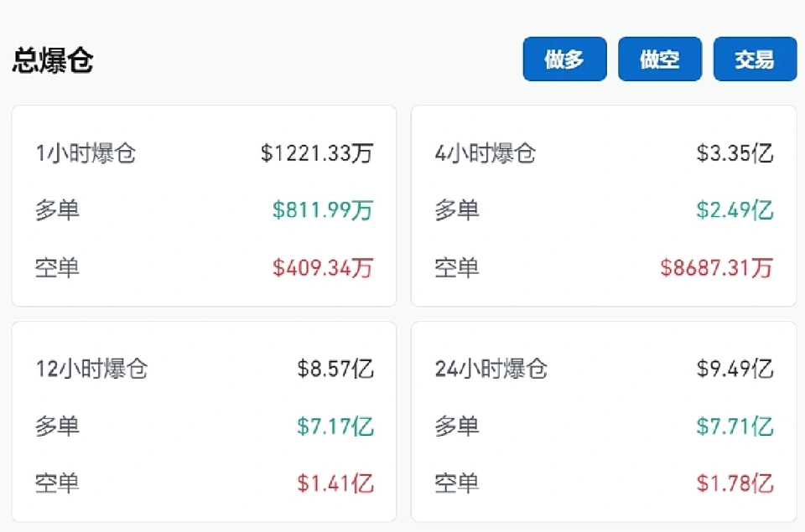The width and height of the screenshot is (805, 532).
Task: Click the red $8687.31万 short value
Action: point(716,268)
